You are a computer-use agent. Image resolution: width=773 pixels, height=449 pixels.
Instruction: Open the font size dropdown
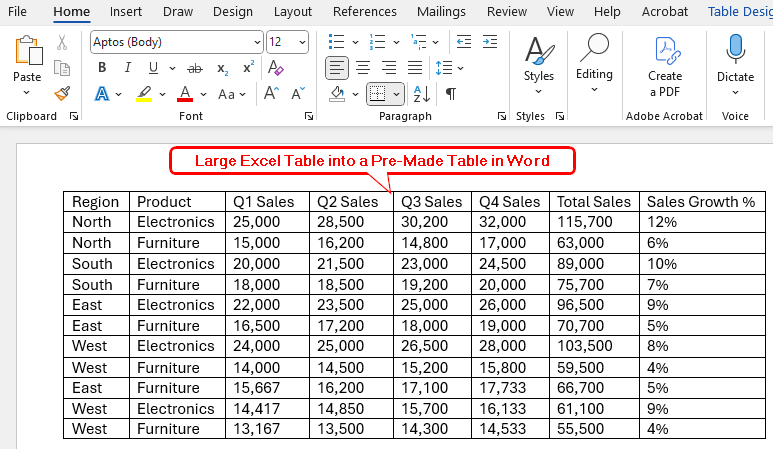click(302, 42)
